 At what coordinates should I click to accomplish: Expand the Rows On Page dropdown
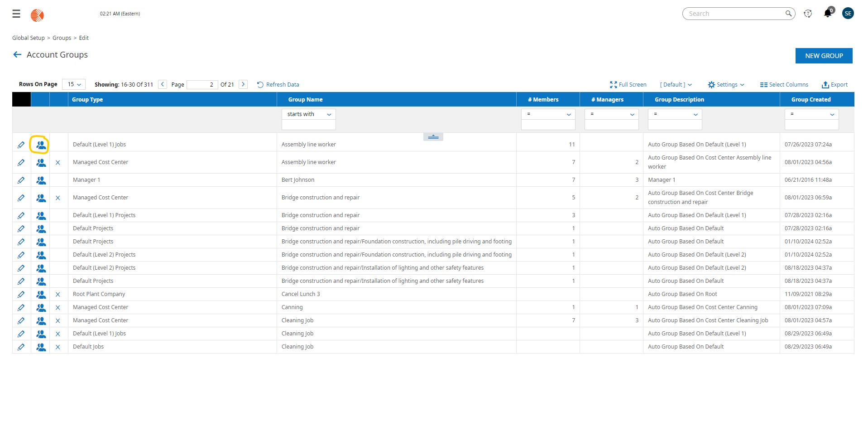pyautogui.click(x=74, y=84)
